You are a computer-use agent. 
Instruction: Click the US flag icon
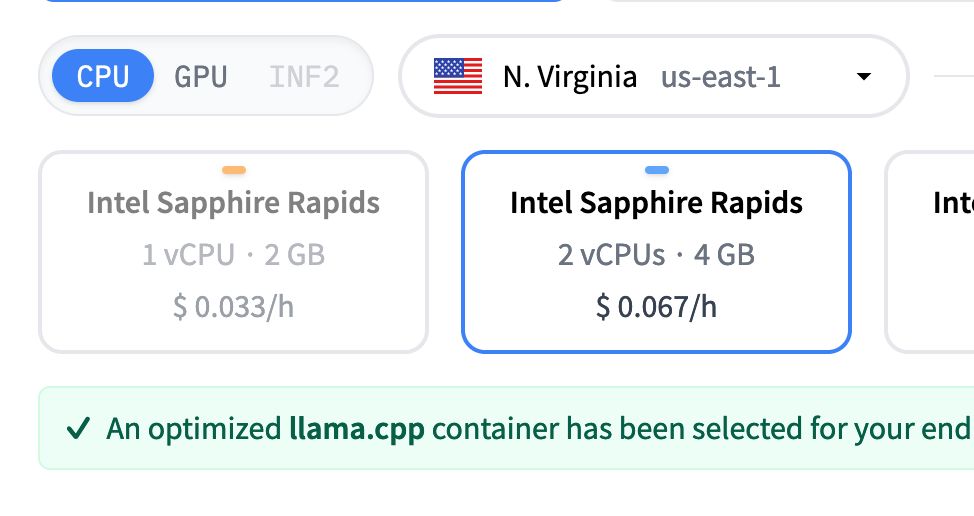point(458,76)
